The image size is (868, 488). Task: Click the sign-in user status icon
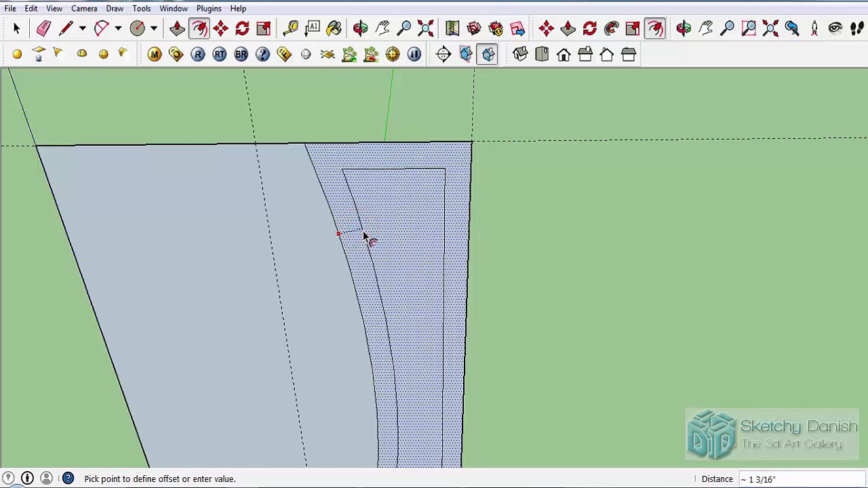click(46, 479)
